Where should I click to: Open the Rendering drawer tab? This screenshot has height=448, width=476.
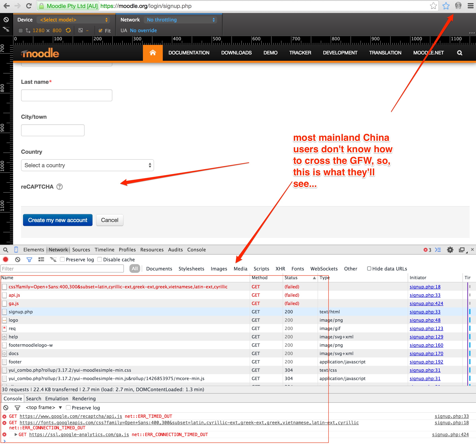coord(84,398)
